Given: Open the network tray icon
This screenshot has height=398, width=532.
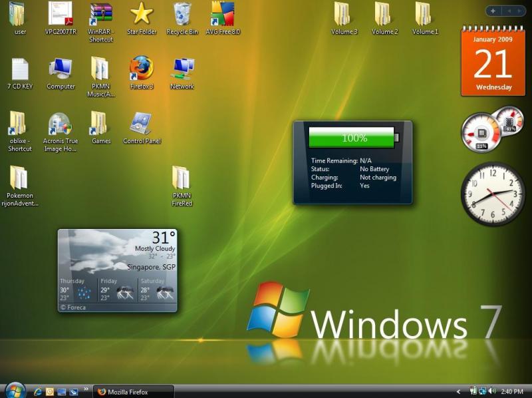Looking at the screenshot, I should click(482, 391).
